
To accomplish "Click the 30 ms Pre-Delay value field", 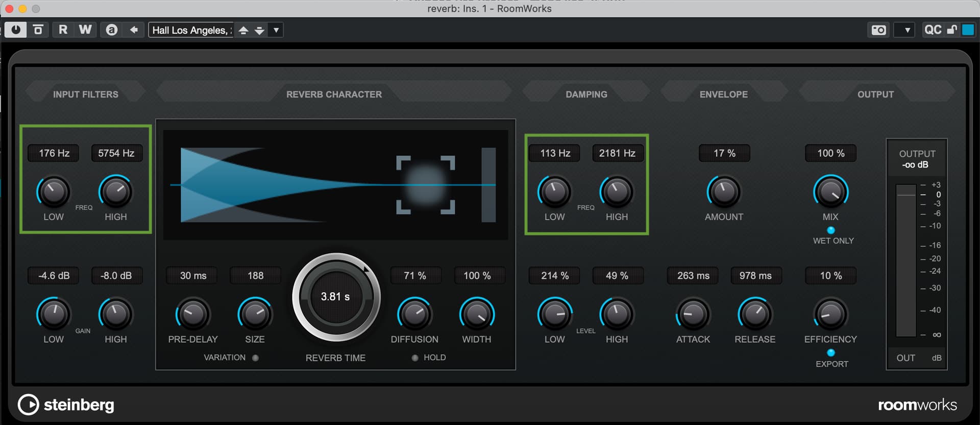I will [193, 276].
